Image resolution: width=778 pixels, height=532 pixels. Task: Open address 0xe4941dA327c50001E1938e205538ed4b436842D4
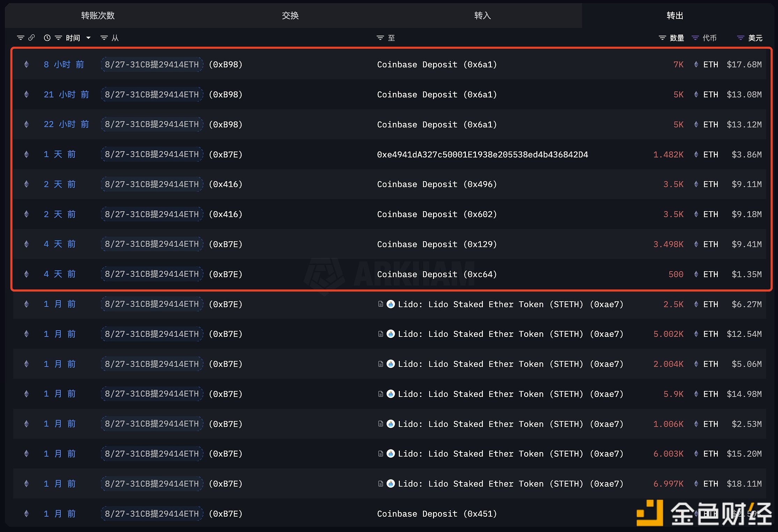(483, 155)
